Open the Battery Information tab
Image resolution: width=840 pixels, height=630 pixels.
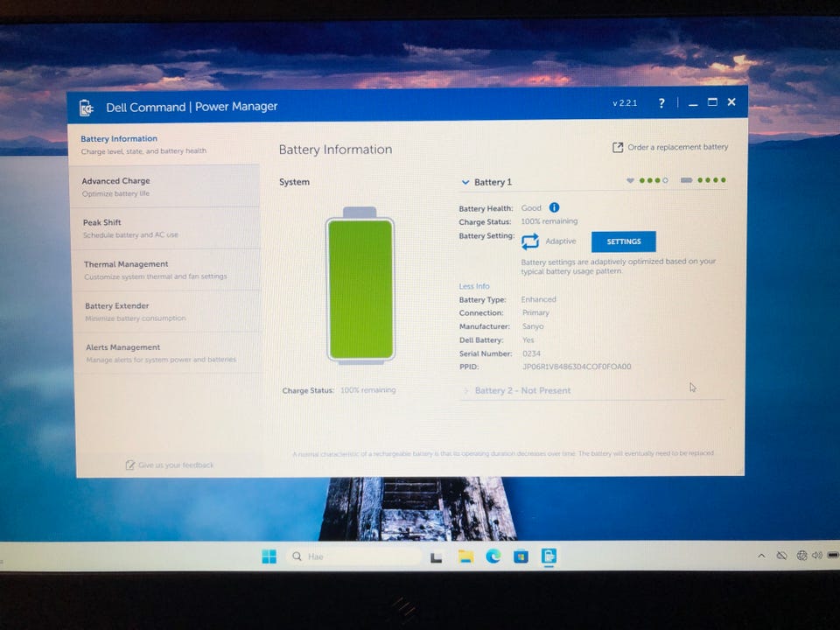164,144
